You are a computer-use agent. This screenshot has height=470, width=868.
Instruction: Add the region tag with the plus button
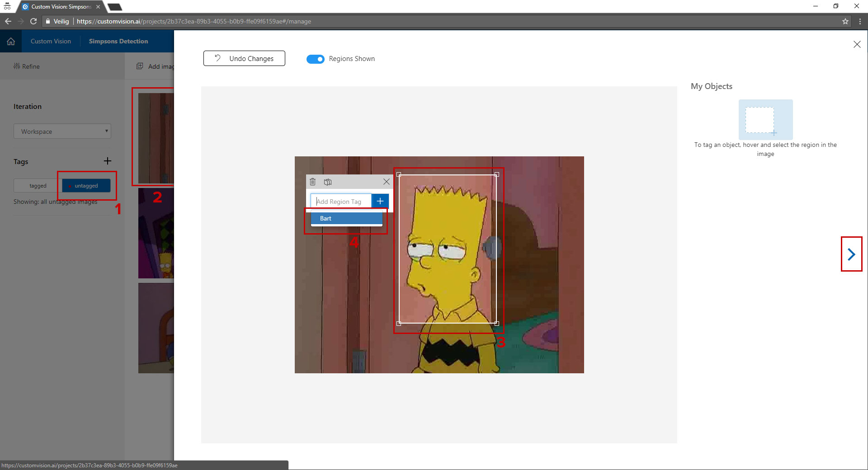coord(380,201)
